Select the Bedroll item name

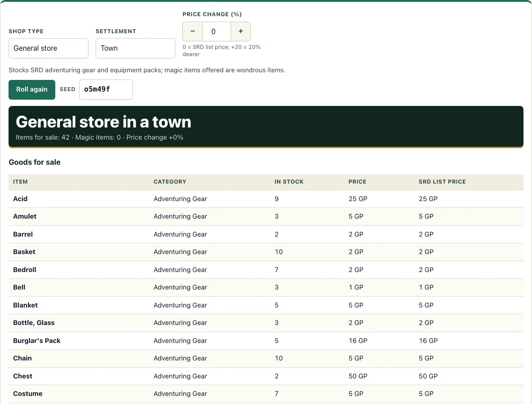coord(25,270)
